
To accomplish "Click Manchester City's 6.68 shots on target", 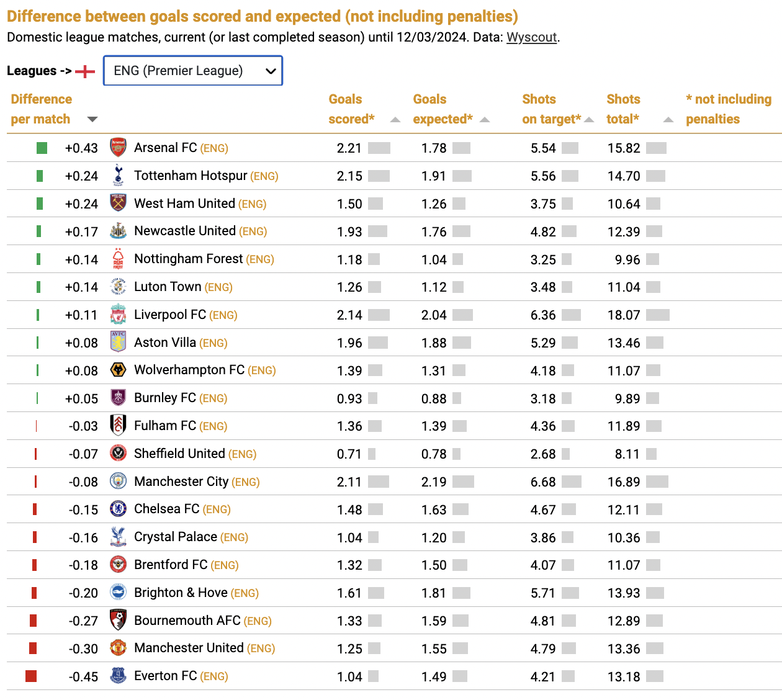I will (543, 482).
